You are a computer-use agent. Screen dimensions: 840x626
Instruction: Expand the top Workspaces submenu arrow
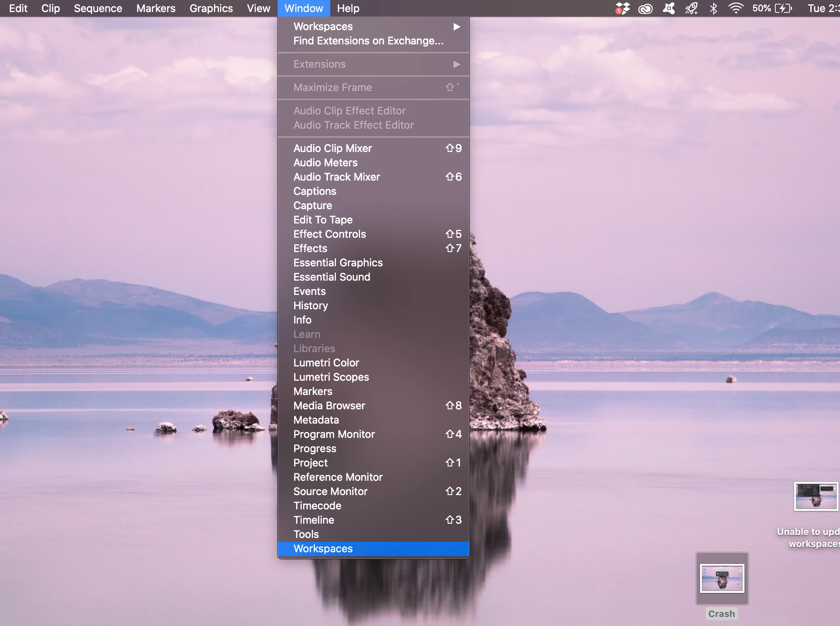pyautogui.click(x=457, y=27)
